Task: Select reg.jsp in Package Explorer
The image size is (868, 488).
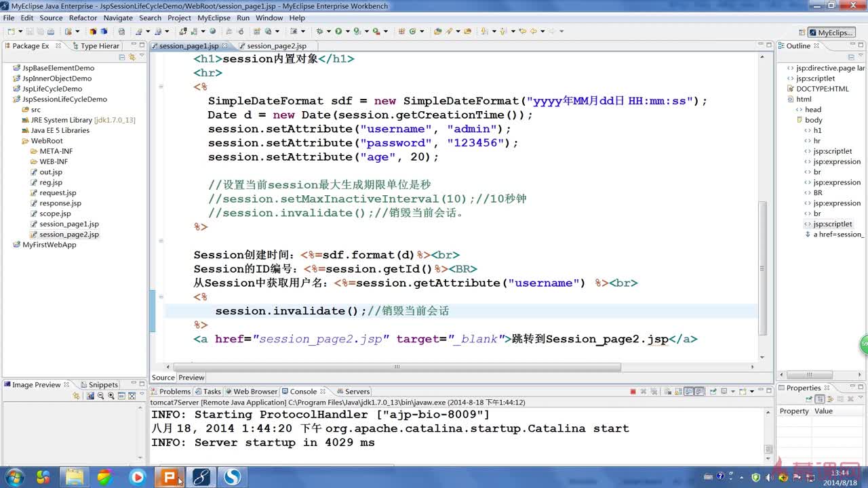Action: [x=50, y=182]
